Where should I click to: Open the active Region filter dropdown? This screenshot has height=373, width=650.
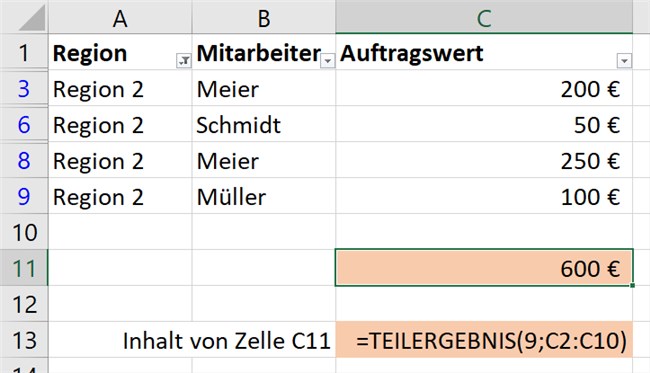[x=183, y=61]
